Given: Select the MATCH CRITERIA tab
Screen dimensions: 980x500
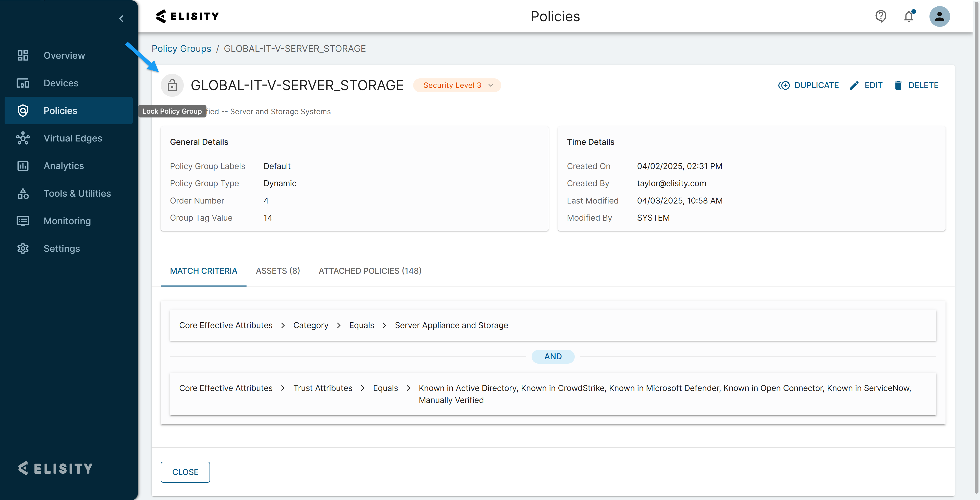Looking at the screenshot, I should tap(203, 271).
